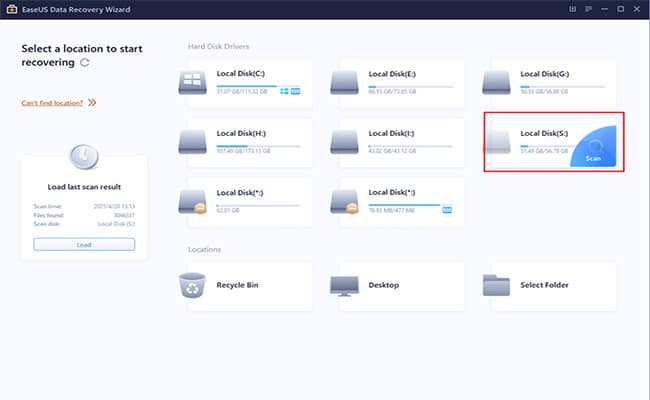Select the Local Disk(I:) label
This screenshot has height=400, width=650.
391,133
